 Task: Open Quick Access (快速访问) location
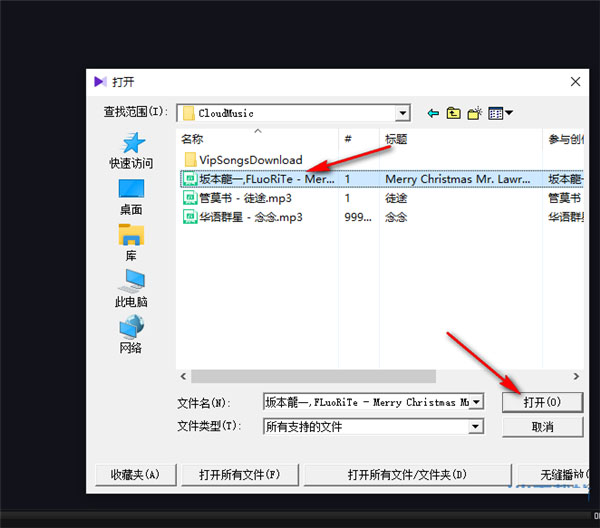coord(131,151)
